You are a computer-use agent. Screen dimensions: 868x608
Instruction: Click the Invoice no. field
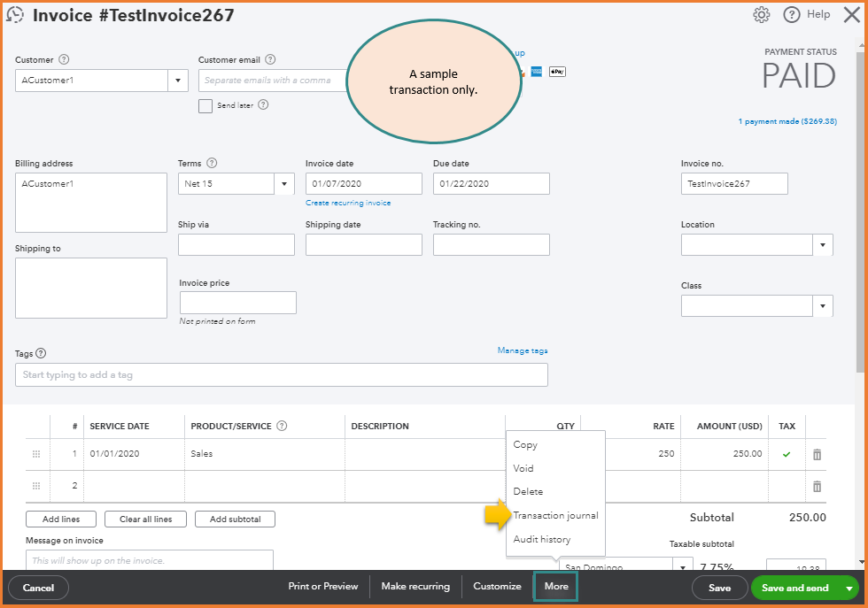click(x=734, y=184)
